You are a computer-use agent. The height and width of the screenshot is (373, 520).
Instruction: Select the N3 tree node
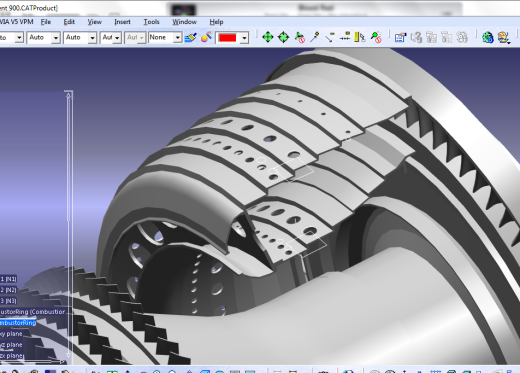tap(8, 301)
